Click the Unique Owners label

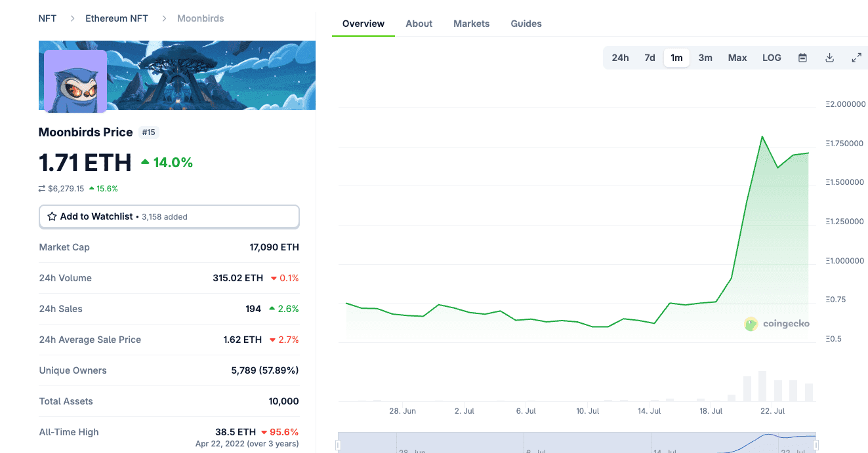coord(73,370)
